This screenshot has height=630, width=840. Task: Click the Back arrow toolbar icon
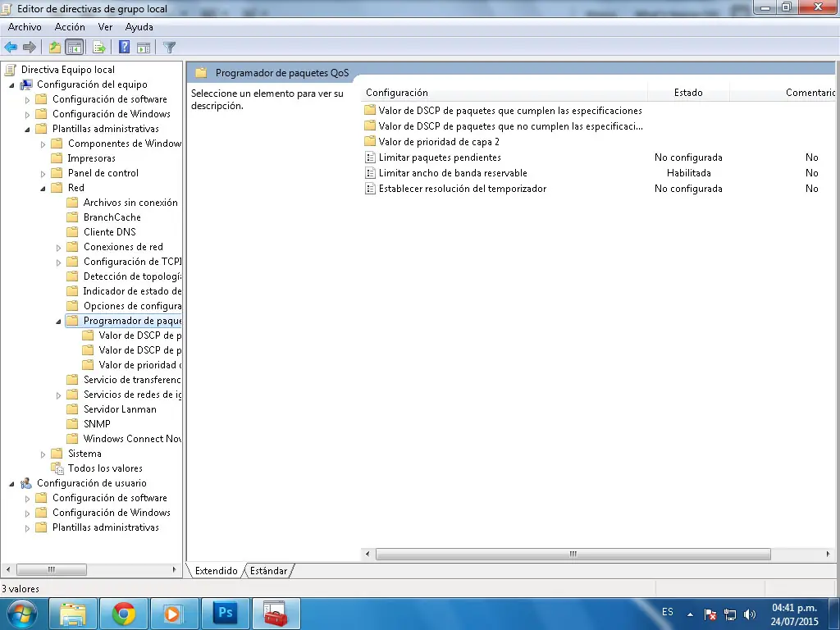tap(11, 47)
